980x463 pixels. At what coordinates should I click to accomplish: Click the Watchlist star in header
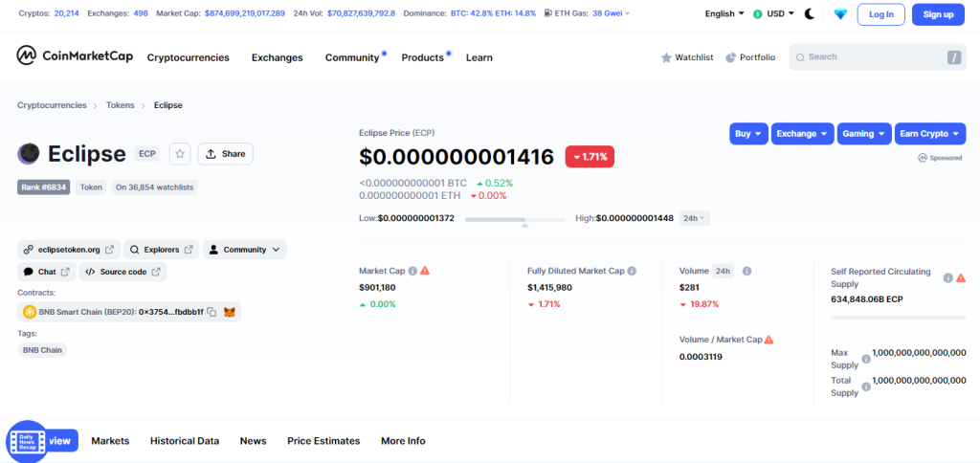click(666, 57)
